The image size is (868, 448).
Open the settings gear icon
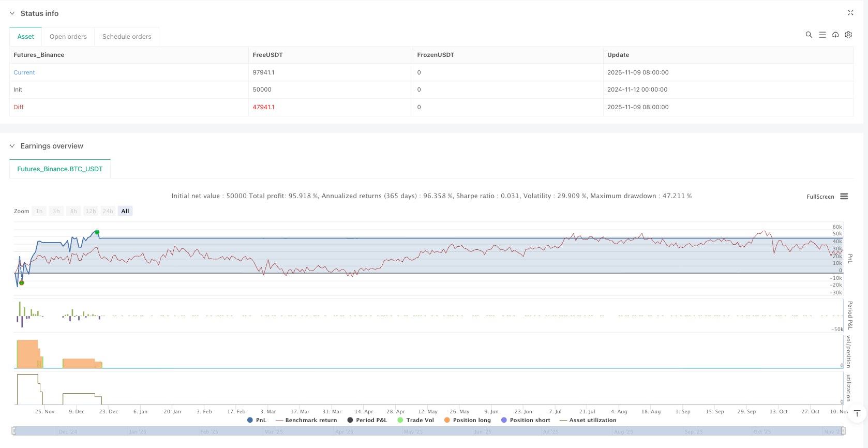coord(848,35)
